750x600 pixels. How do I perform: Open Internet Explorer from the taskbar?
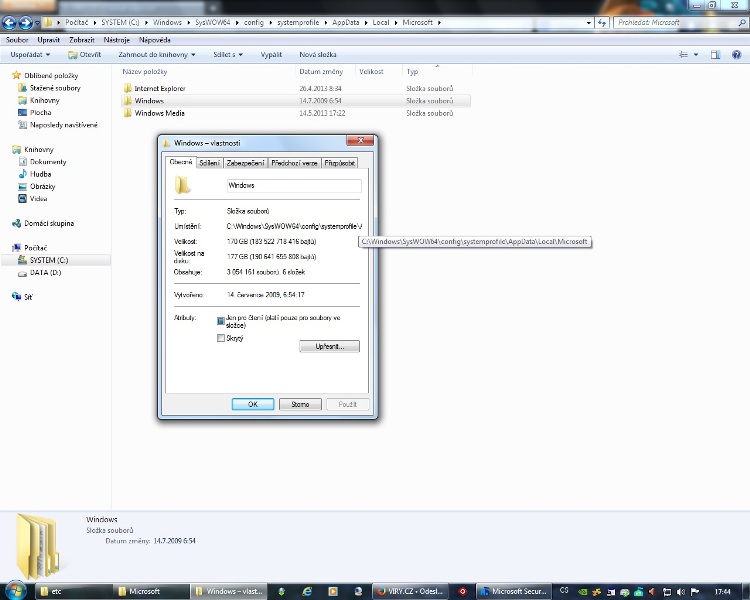(x=307, y=591)
